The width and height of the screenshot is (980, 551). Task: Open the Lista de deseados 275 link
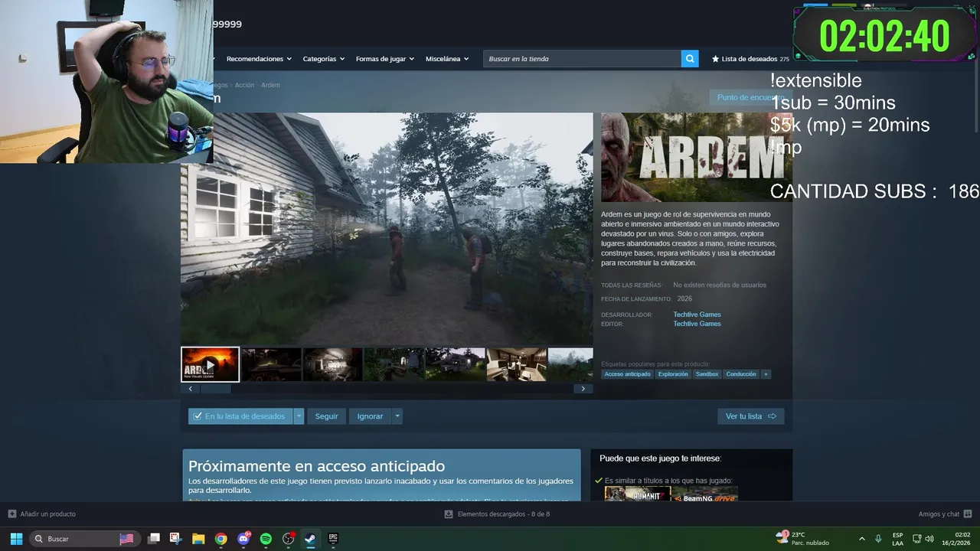coord(750,59)
